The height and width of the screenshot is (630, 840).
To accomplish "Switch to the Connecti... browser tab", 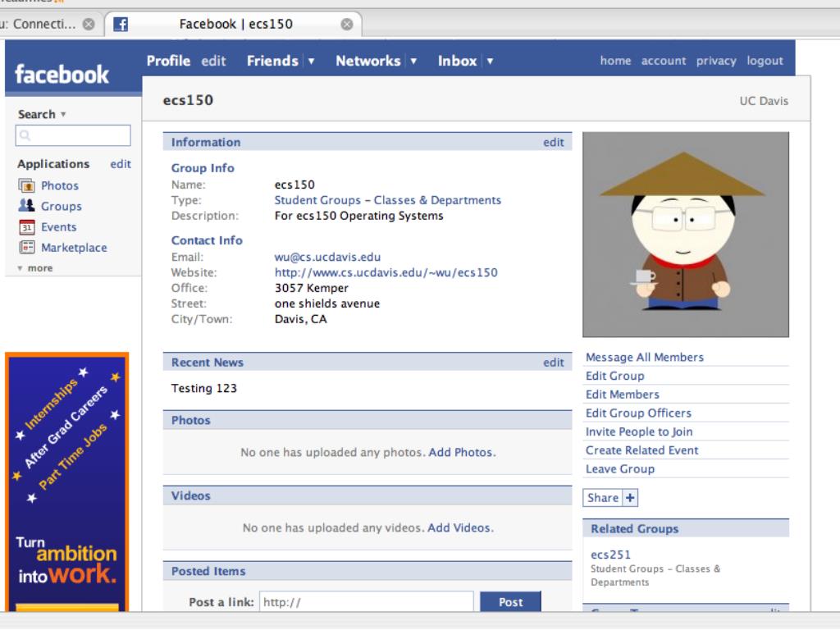I will click(44, 24).
